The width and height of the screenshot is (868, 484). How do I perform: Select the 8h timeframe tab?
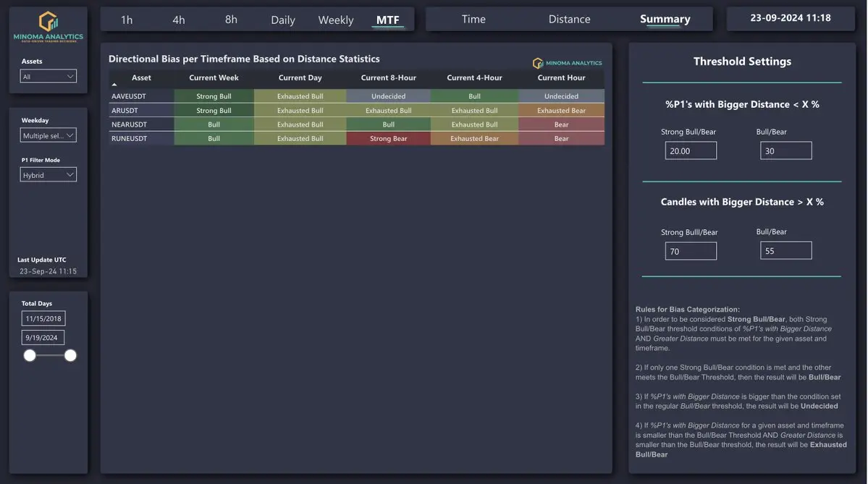(x=231, y=20)
